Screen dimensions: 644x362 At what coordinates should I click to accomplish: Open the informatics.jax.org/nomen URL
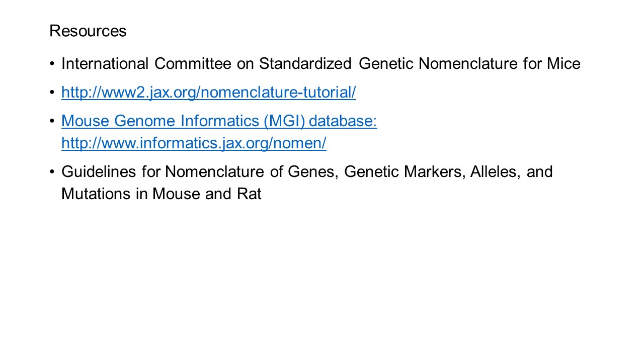[194, 143]
